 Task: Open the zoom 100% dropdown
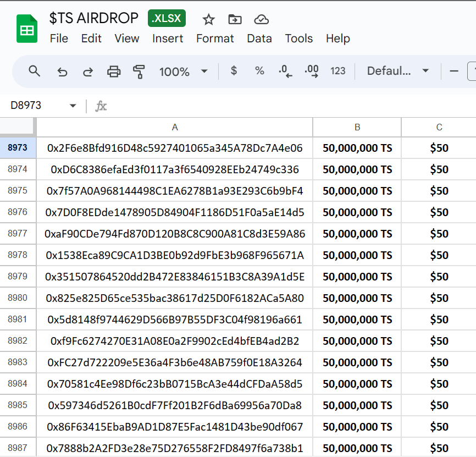(184, 71)
